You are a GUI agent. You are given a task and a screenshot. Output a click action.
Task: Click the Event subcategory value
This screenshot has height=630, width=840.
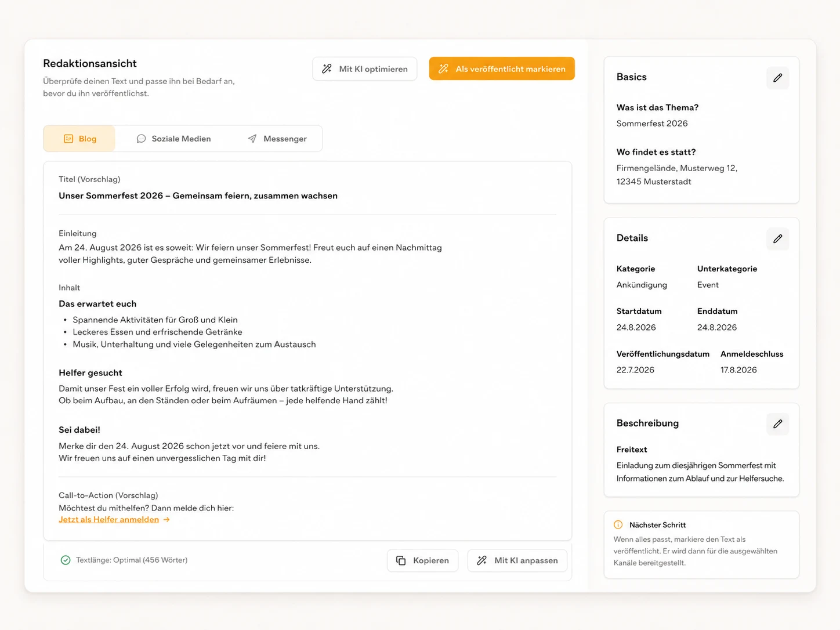(x=708, y=285)
